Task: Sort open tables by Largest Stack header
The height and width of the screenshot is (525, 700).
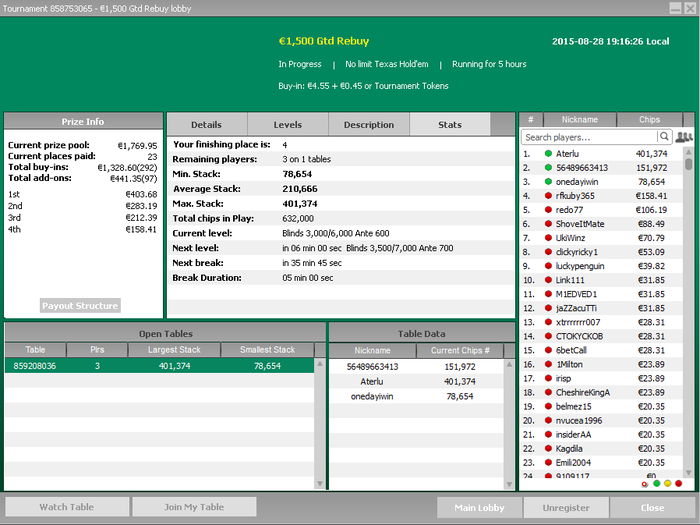Action: coord(175,350)
